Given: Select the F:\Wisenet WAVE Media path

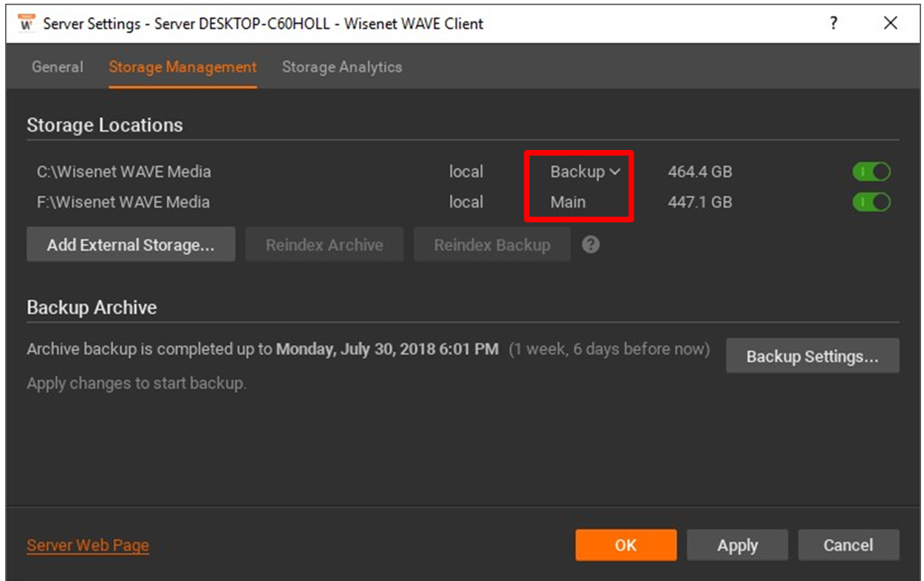Looking at the screenshot, I should click(x=123, y=202).
